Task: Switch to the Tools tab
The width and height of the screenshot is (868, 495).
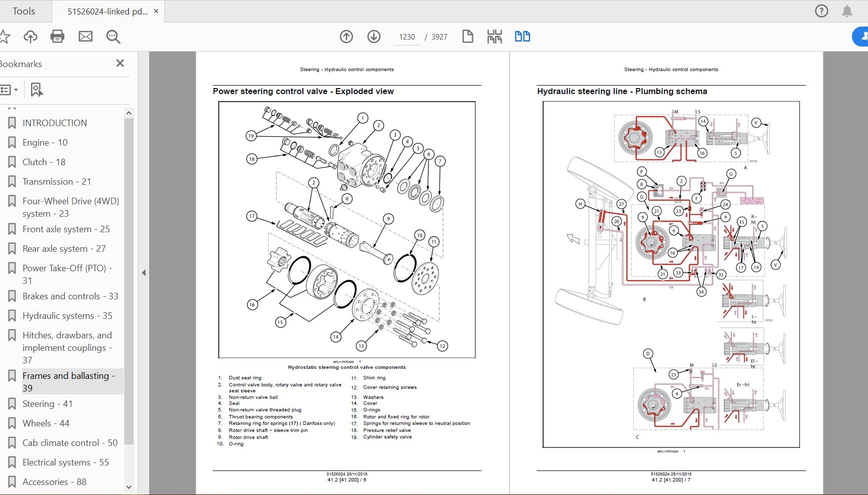Action: 24,11
